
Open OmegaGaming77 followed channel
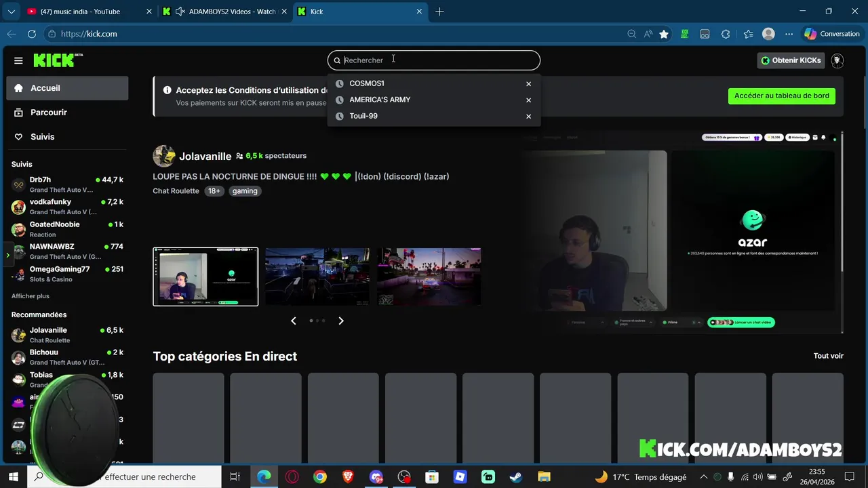67,274
